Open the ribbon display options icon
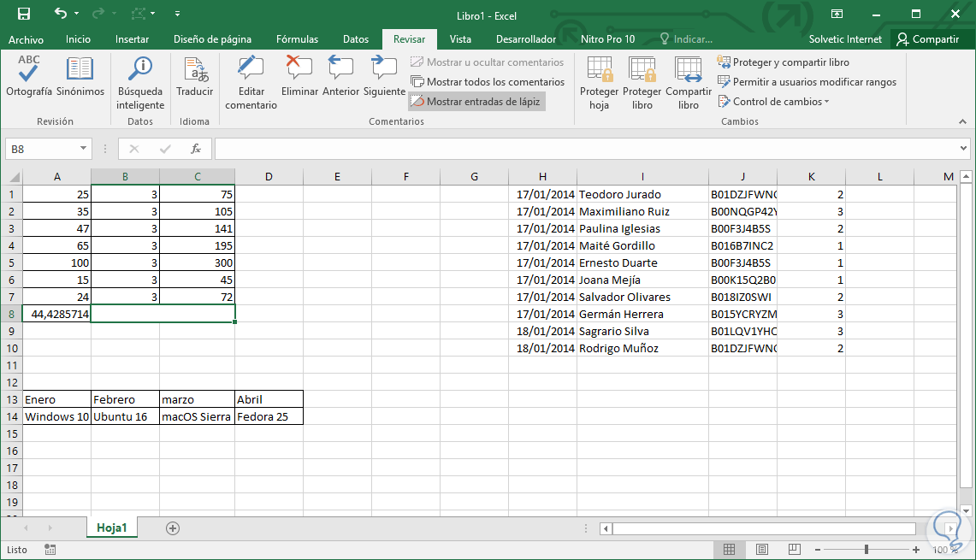The height and width of the screenshot is (560, 976). click(x=837, y=14)
